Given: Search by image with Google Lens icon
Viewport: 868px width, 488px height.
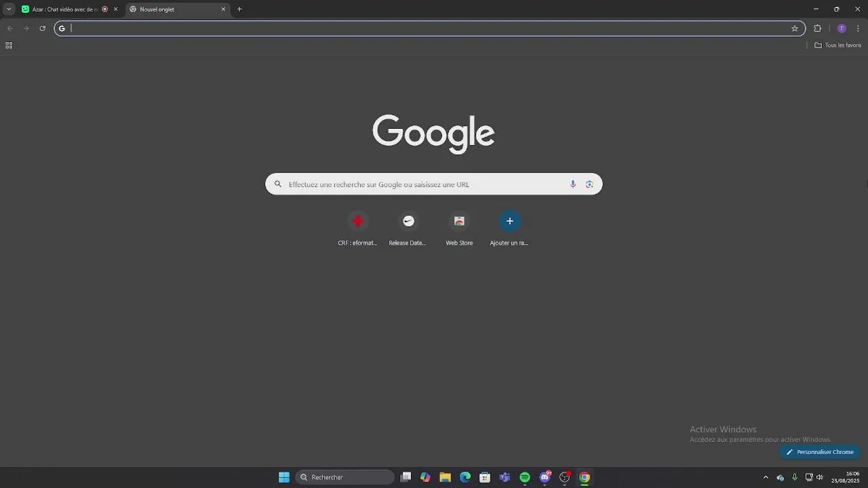Looking at the screenshot, I should [589, 184].
